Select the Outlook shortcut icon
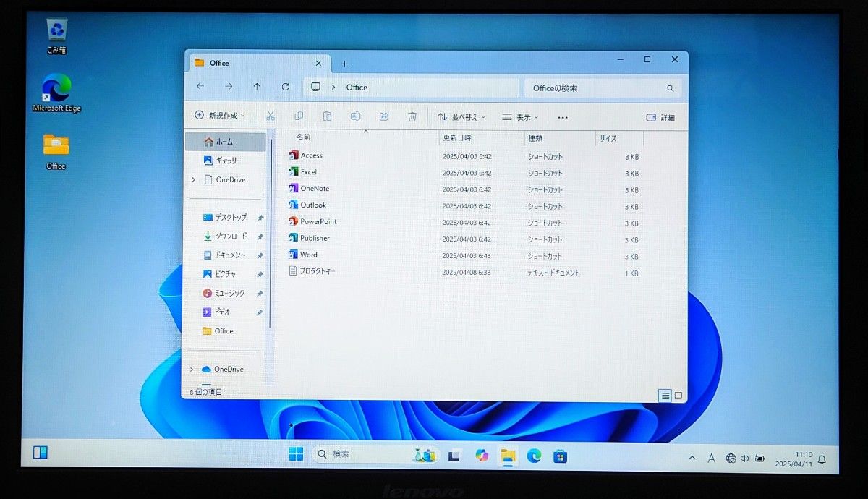868x499 pixels. [294, 205]
